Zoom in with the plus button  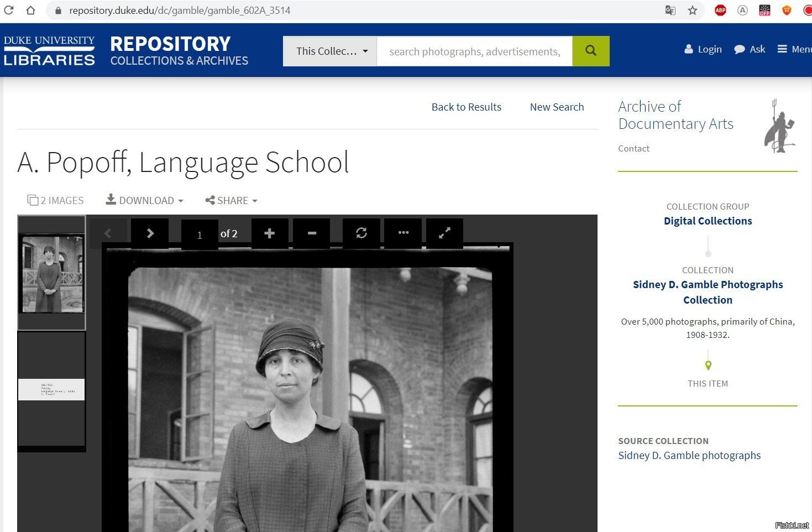(x=269, y=233)
